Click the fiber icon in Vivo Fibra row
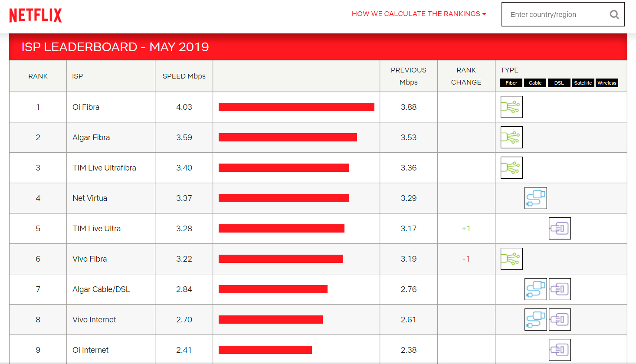 [x=511, y=259]
